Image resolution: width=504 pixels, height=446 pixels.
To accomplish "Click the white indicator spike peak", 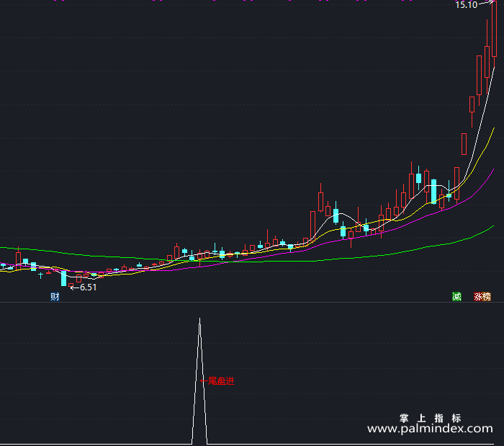I will tap(199, 319).
